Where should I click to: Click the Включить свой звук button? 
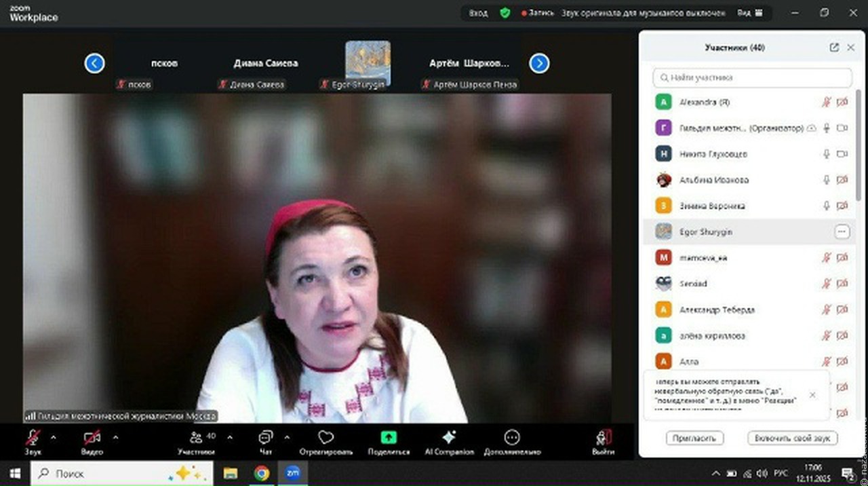[792, 438]
